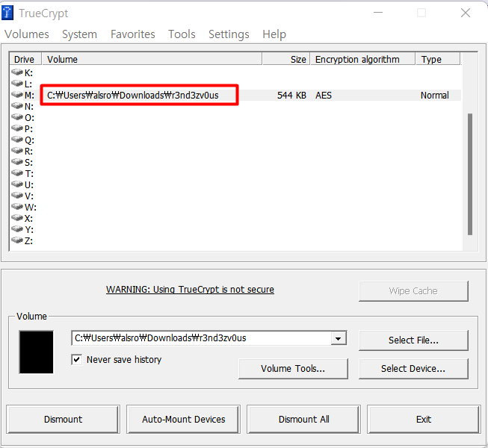
Task: Click Auto-Mount Devices button
Action: coord(184,419)
